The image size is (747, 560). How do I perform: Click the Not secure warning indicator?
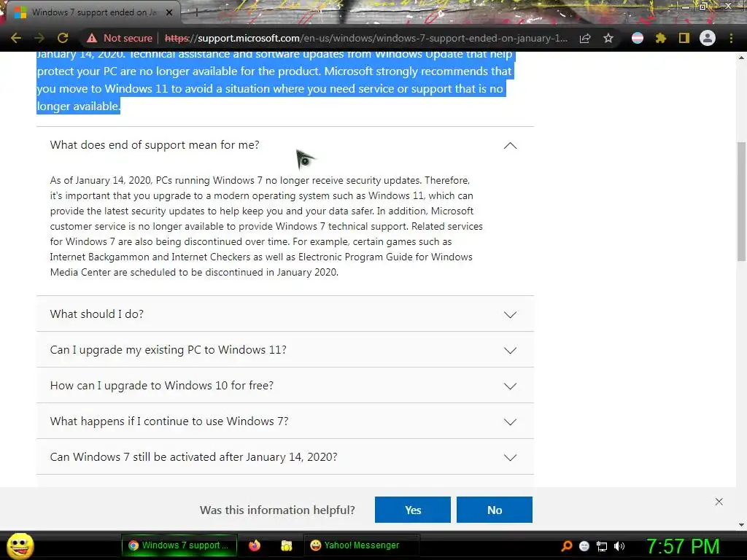(120, 38)
